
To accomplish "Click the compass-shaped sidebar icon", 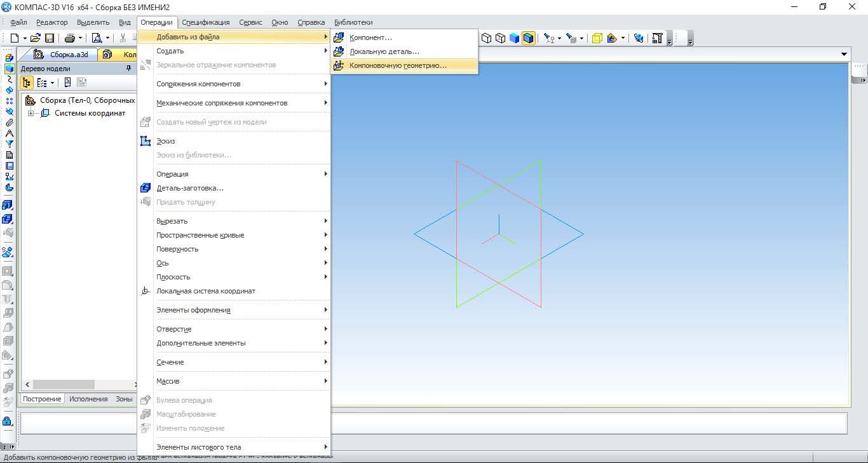I will pyautogui.click(x=9, y=133).
